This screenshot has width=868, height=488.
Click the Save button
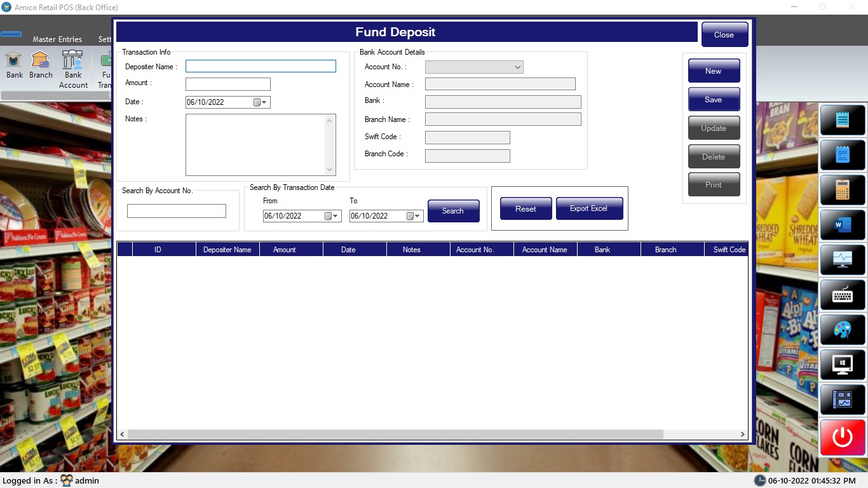(x=714, y=100)
